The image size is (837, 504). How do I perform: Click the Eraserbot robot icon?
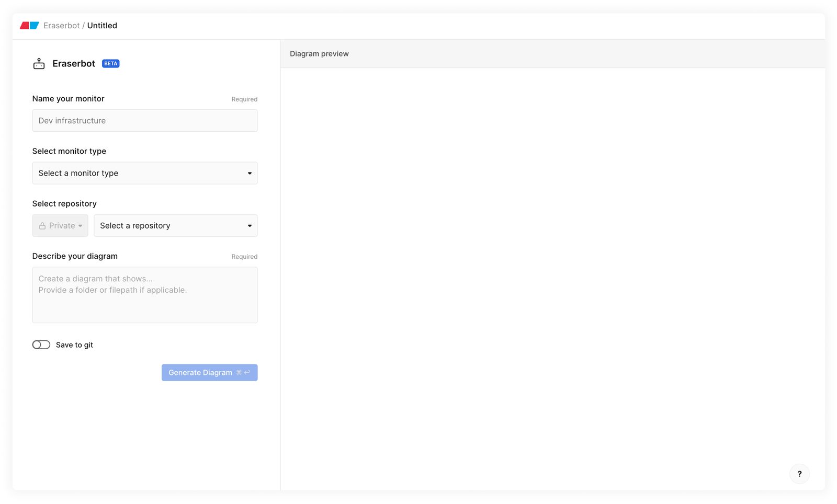(x=39, y=64)
